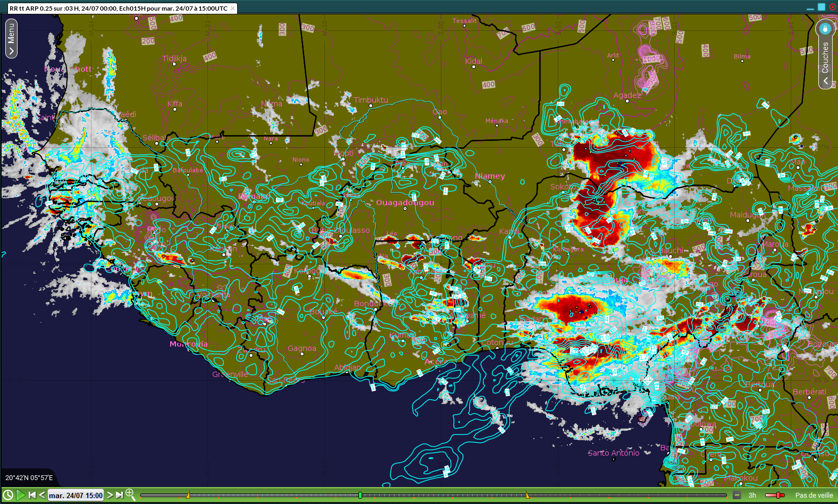Image resolution: width=838 pixels, height=504 pixels.
Task: Expand the Couches layers panel
Action: point(825,64)
